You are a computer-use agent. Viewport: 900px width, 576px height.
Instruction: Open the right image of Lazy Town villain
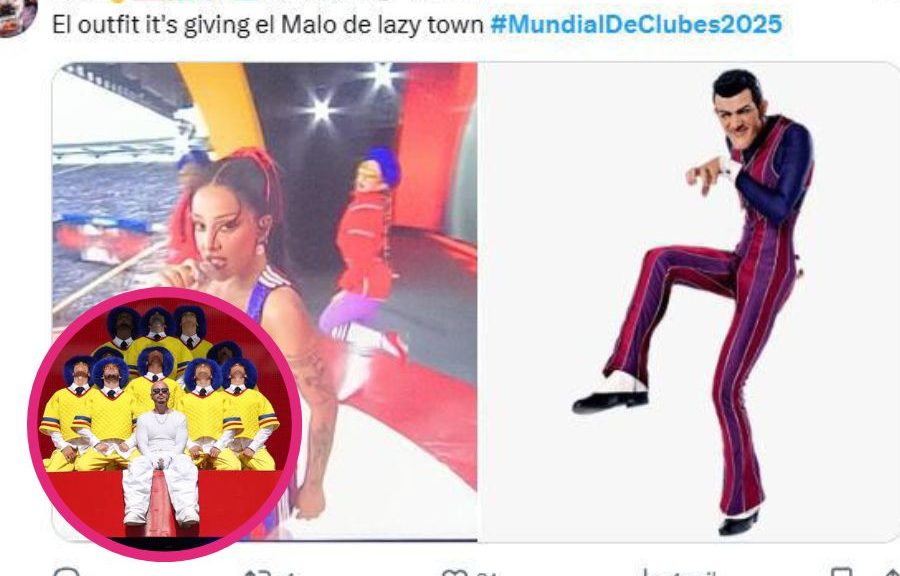coord(689,302)
